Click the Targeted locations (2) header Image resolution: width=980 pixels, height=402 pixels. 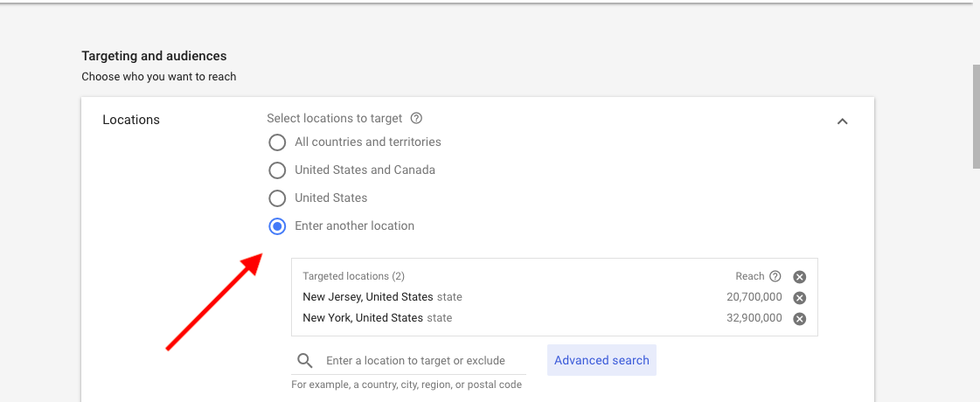point(354,276)
